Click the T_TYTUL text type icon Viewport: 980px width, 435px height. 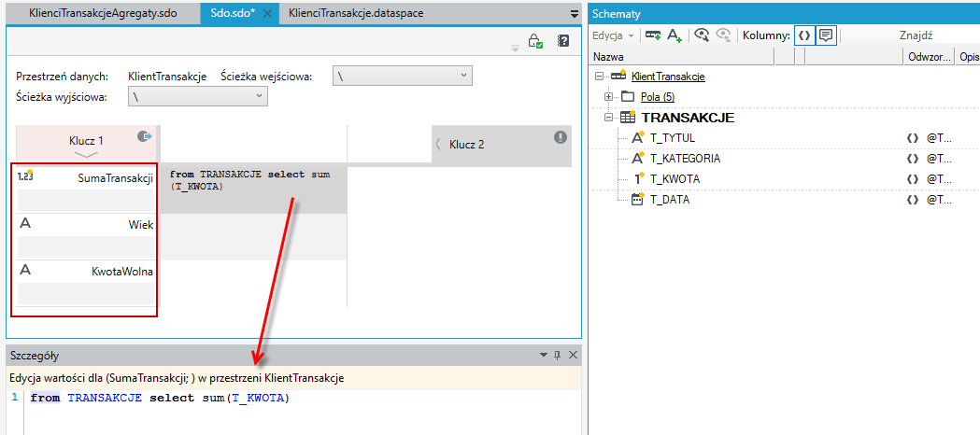[637, 137]
